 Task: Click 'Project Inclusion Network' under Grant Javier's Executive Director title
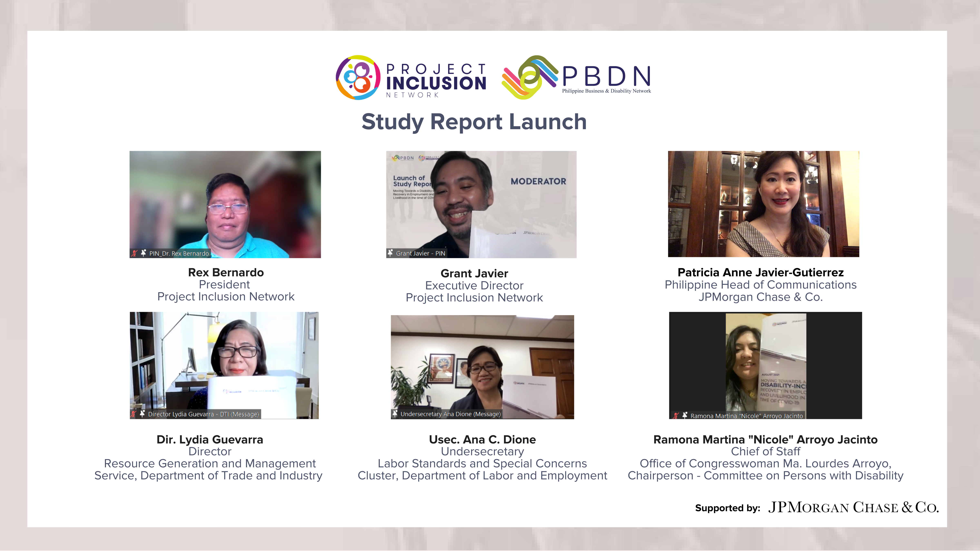click(474, 298)
